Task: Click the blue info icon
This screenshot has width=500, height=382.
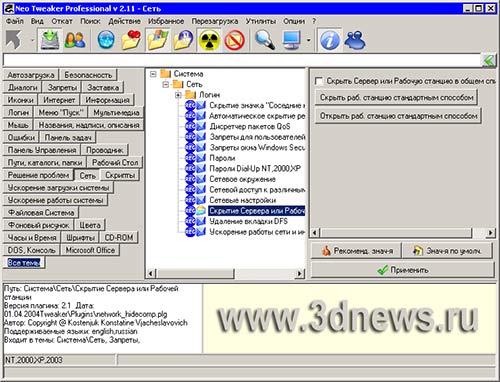Action: [330, 40]
